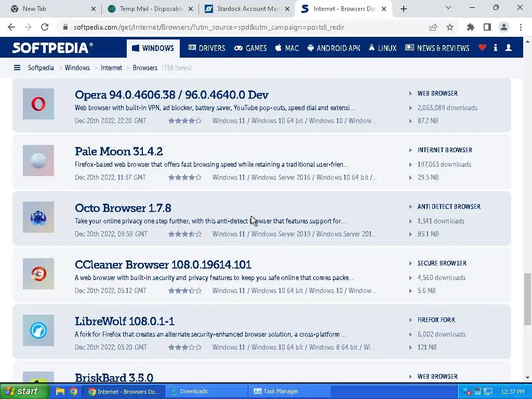The height and width of the screenshot is (399, 532).
Task: Click the INTERNET BROWSER tag
Action: click(445, 150)
